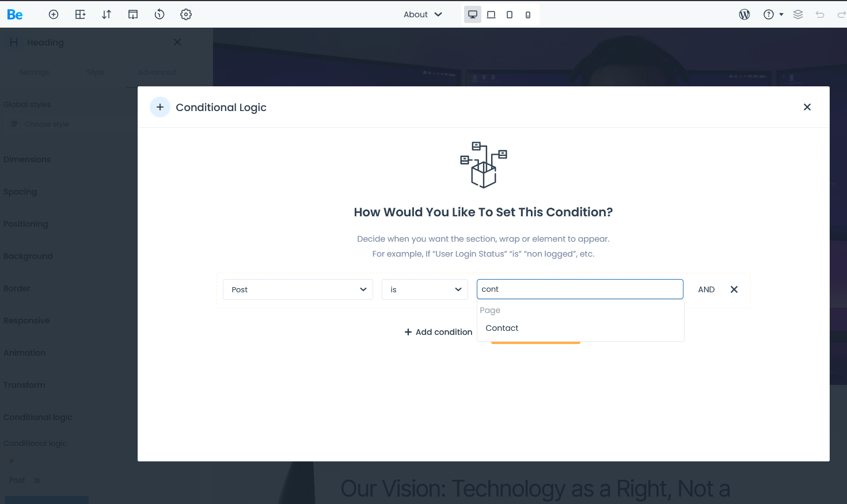Viewport: 847px width, 504px height.
Task: Open the section layout grid icon
Action: 80,14
